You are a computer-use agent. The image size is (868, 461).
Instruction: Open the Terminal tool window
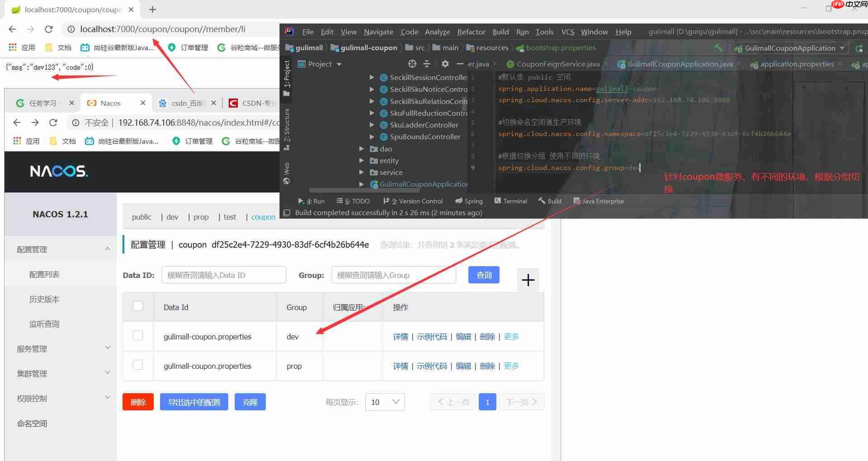point(511,201)
